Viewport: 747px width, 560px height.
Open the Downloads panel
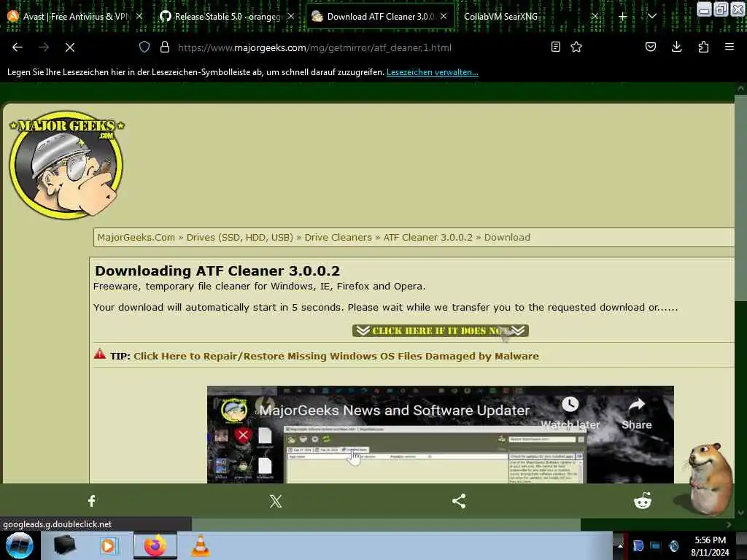point(676,47)
